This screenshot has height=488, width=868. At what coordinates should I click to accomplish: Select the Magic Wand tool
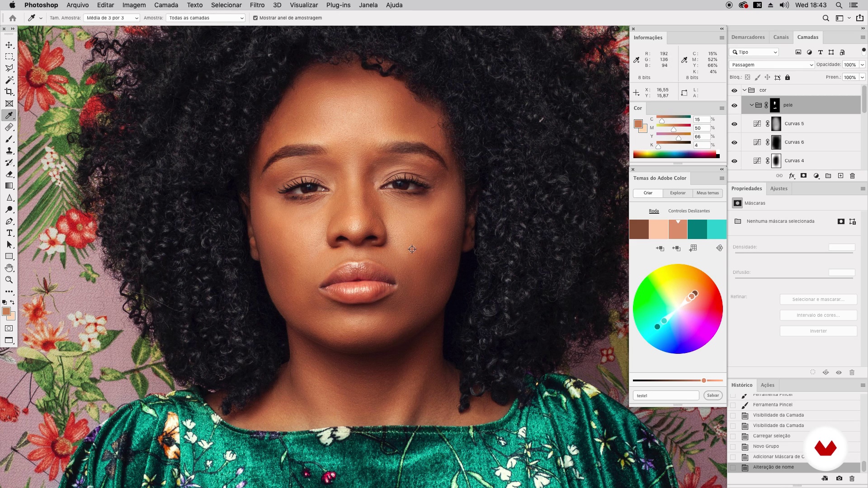point(9,80)
